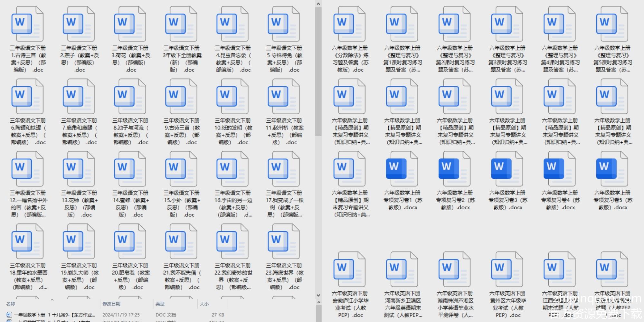The width and height of the screenshot is (644, 322).
Task: Select the 河南新乡卫滨区 English test file
Action: (402, 270)
